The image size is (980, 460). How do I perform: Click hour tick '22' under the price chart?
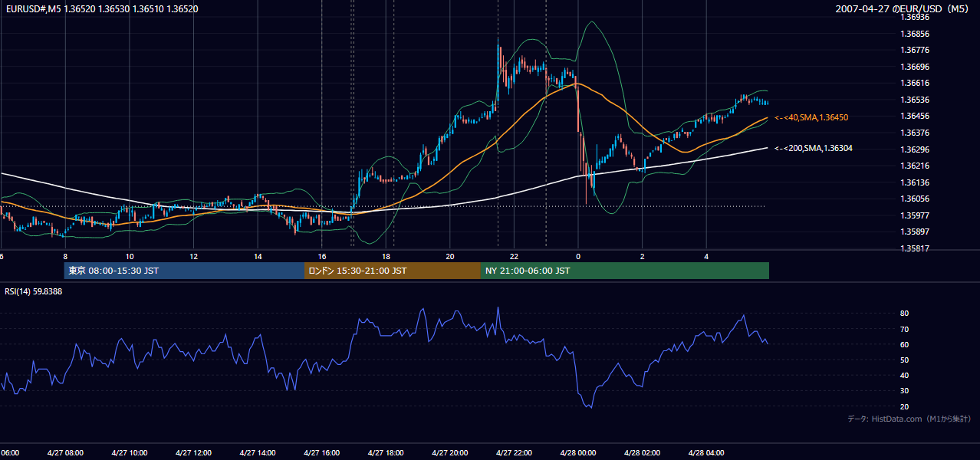(514, 257)
